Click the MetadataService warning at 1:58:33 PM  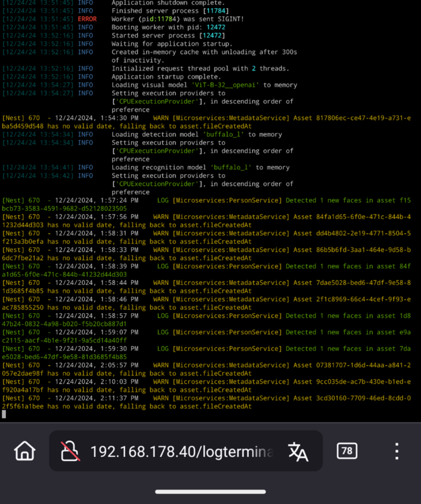206,254
